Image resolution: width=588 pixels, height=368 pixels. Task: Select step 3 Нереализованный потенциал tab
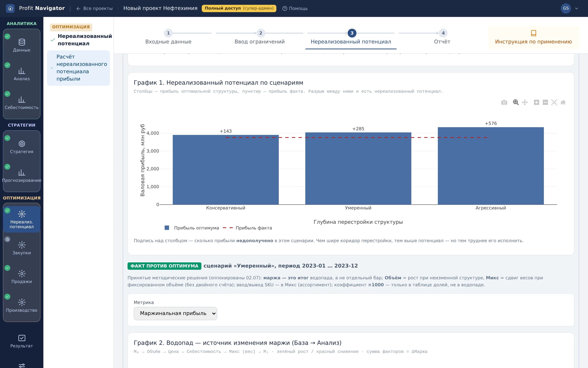pos(351,37)
